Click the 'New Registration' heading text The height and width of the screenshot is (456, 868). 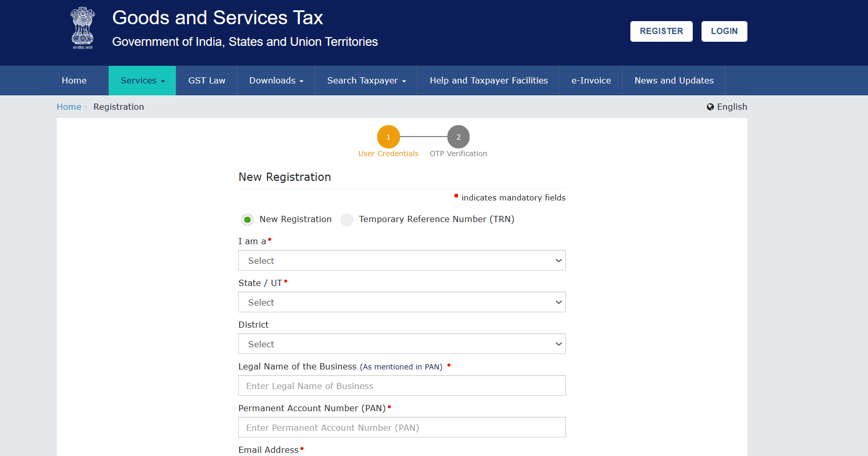click(285, 177)
